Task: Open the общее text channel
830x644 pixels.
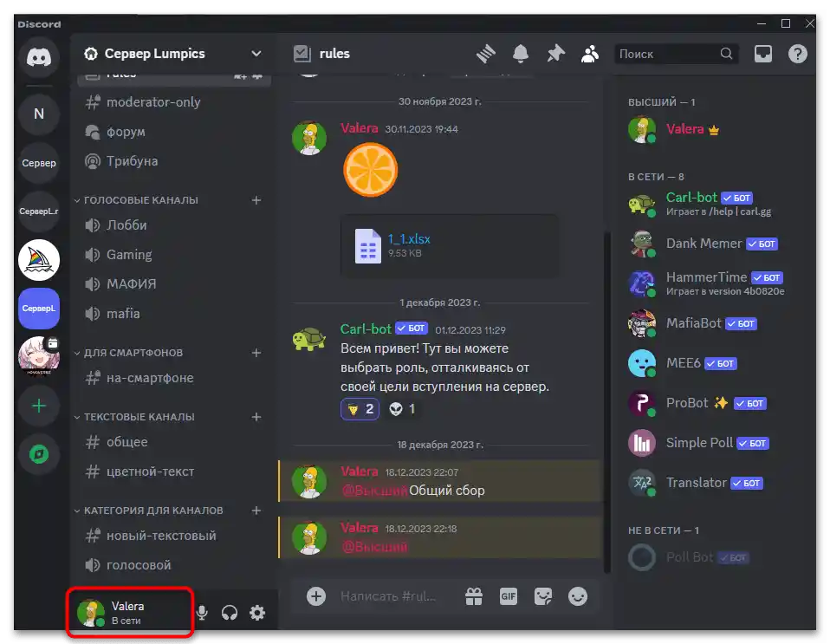Action: (174, 442)
